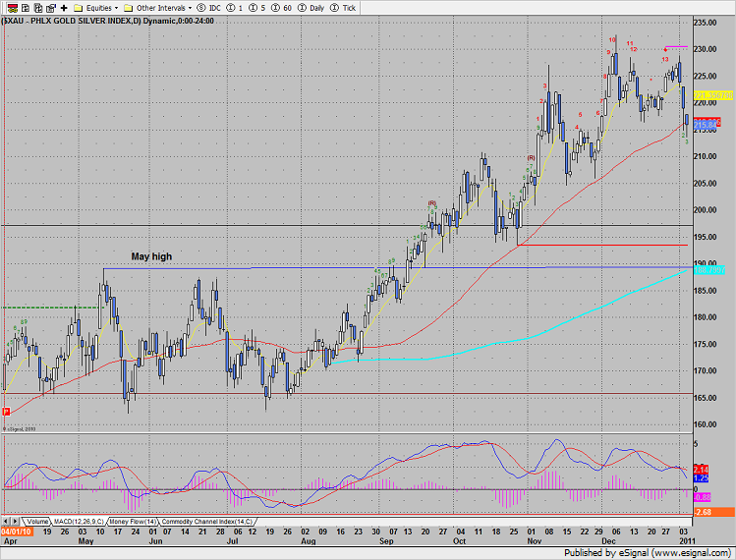Select the black crosshair plus tool
The image size is (736, 560).
64,7
